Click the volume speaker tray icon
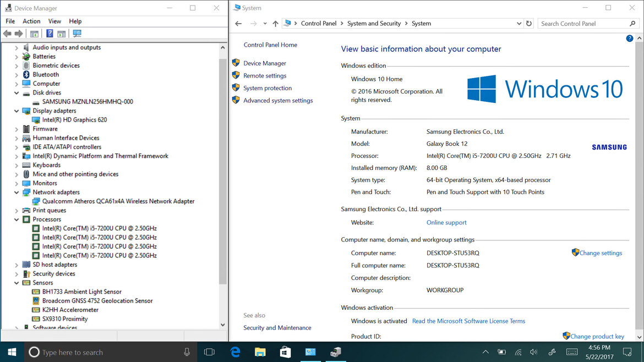644x362 pixels. 533,352
